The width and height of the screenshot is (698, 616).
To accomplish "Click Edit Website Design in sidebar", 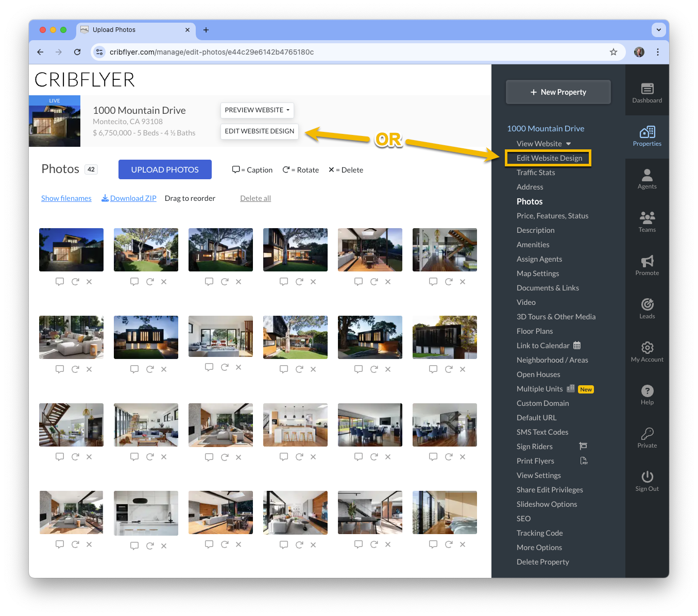I will click(x=549, y=158).
